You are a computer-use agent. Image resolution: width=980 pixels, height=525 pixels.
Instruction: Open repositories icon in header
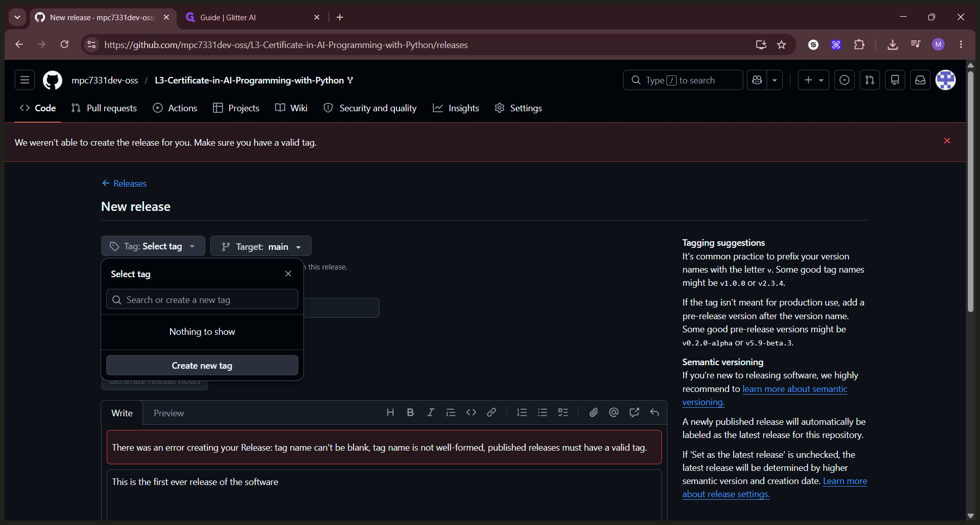895,80
